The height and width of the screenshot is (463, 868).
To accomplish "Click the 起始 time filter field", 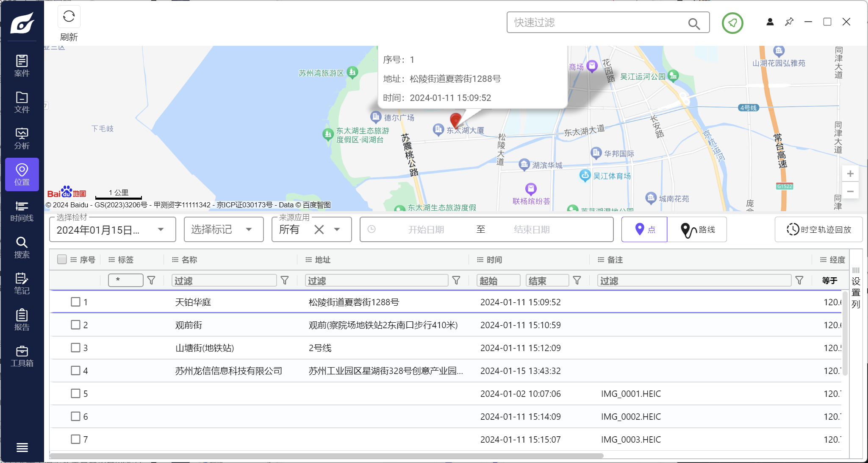I will point(499,280).
